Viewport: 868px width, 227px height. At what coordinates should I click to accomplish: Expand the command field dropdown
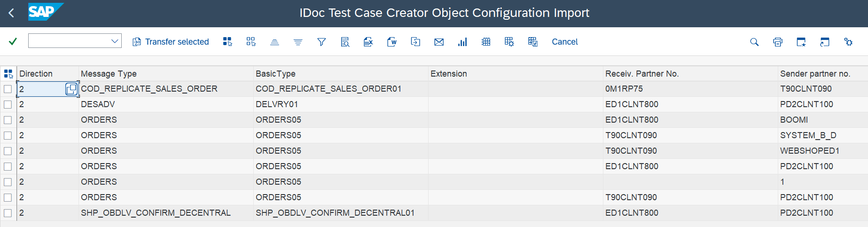click(x=114, y=41)
